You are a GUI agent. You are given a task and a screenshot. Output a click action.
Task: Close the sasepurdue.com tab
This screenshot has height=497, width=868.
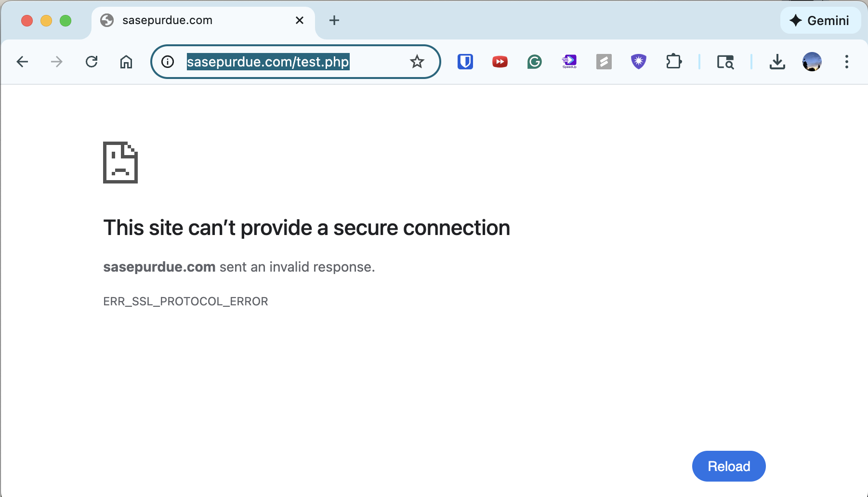coord(300,20)
